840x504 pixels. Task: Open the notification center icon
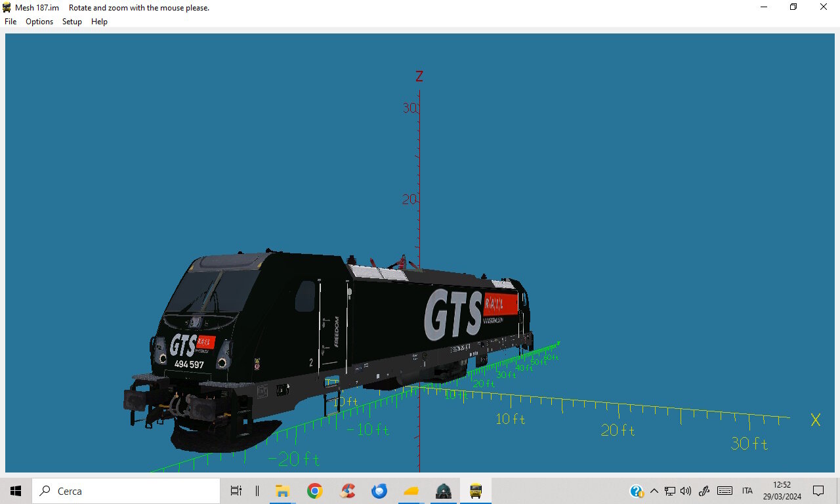(x=818, y=491)
